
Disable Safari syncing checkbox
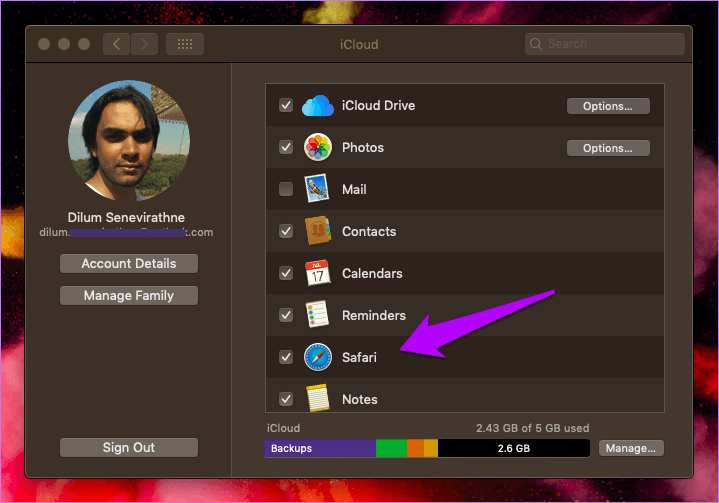(286, 357)
